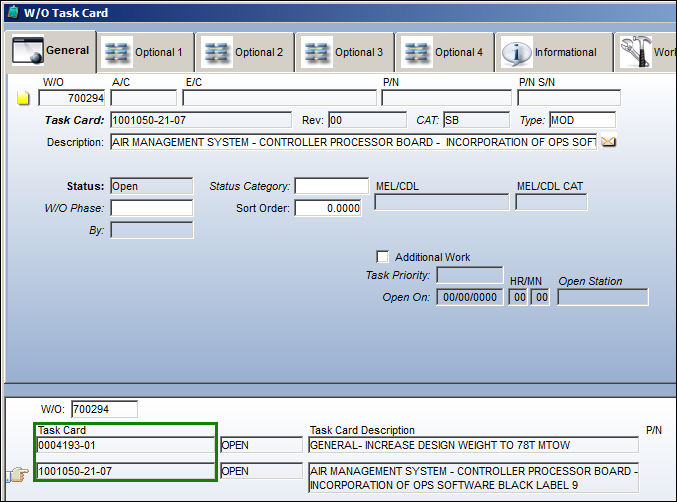This screenshot has height=502, width=677.
Task: Click OPEN status of 1001050-21-07 row
Action: (262, 471)
